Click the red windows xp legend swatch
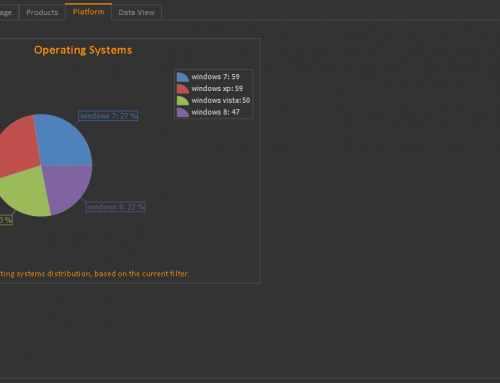 click(x=183, y=89)
